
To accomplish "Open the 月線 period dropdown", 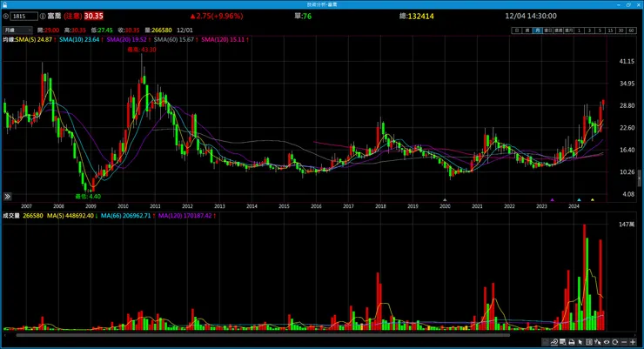I will (x=17, y=30).
